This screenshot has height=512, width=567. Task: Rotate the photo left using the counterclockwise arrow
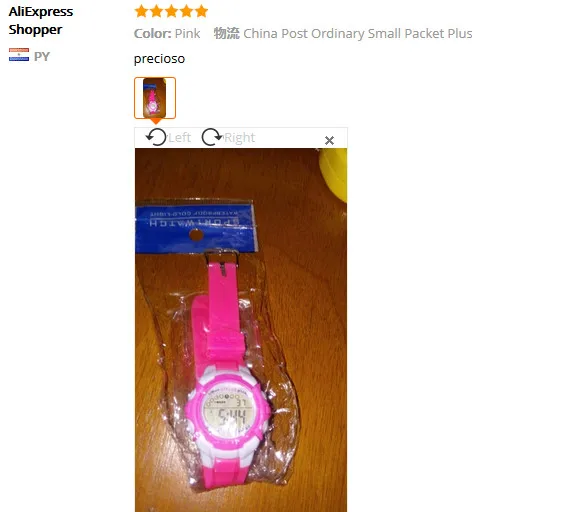pos(156,137)
